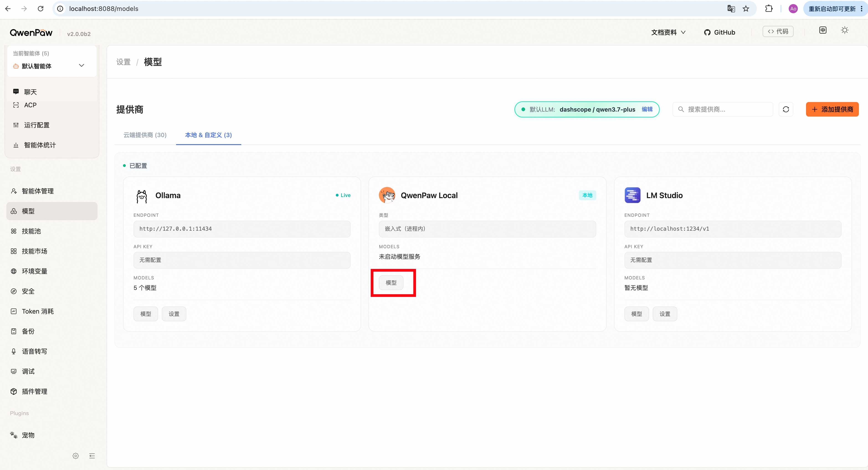Collapse the sidebar with the fold icon
This screenshot has width=868, height=470.
coord(92,456)
